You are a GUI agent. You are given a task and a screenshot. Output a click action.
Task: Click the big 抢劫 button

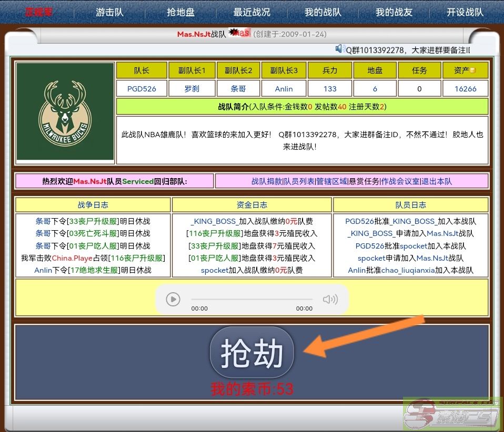251,352
